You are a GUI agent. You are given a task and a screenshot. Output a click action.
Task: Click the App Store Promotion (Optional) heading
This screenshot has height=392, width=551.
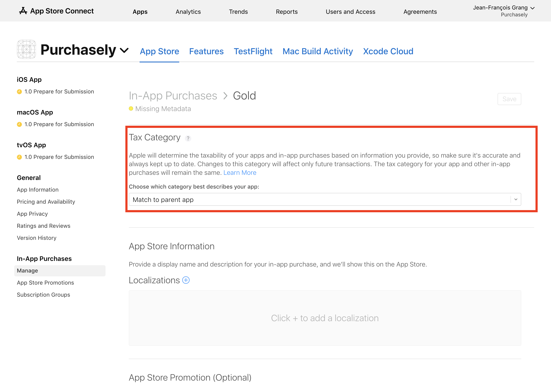190,378
